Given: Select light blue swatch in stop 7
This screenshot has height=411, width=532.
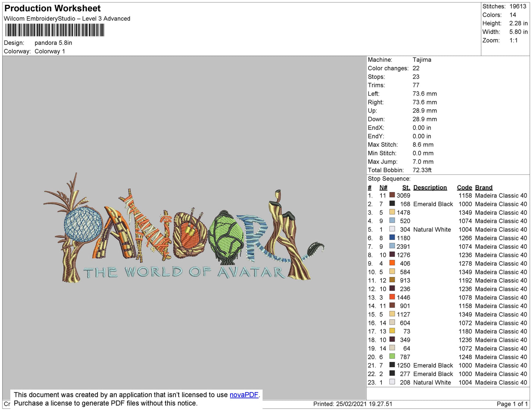Looking at the screenshot, I should coord(392,246).
